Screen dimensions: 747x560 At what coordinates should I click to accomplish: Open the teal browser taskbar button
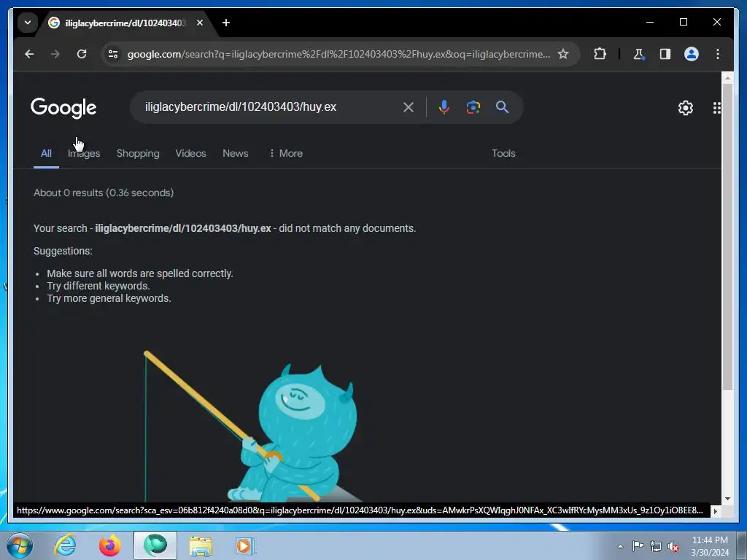(155, 545)
